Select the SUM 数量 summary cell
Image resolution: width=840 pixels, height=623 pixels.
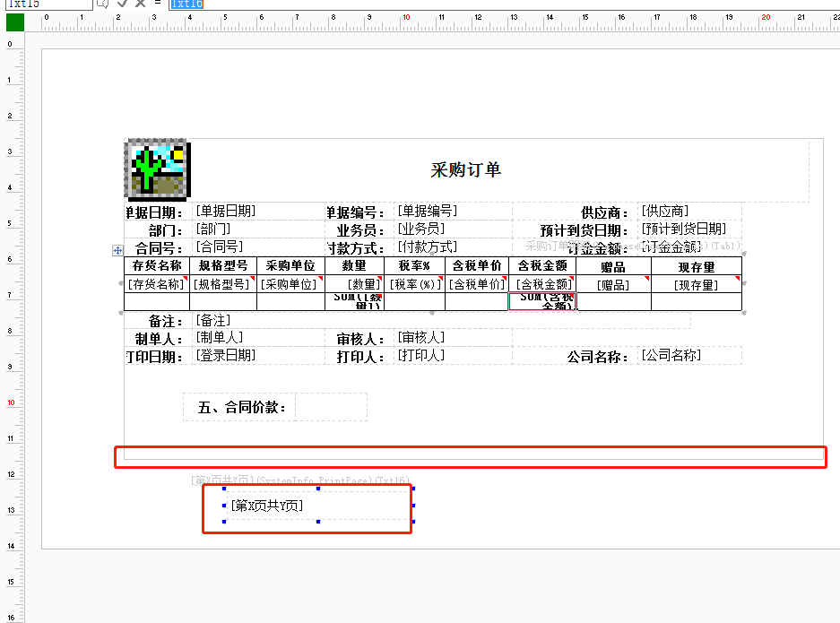pyautogui.click(x=356, y=301)
